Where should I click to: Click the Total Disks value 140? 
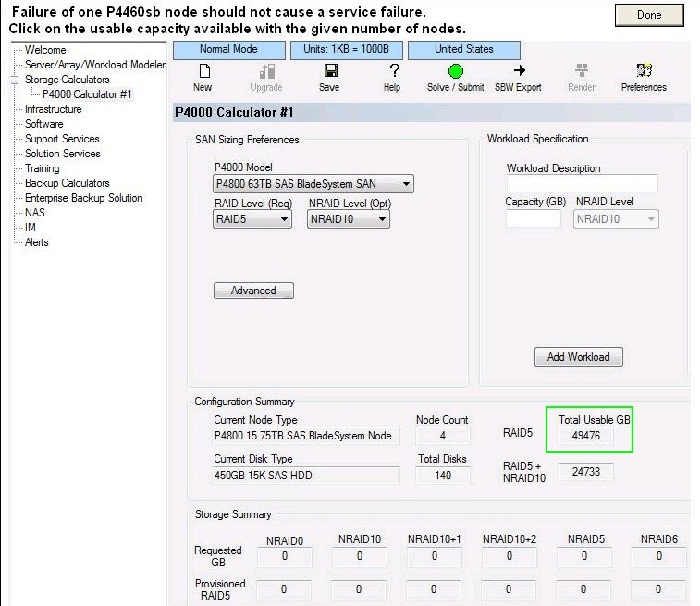pos(442,476)
